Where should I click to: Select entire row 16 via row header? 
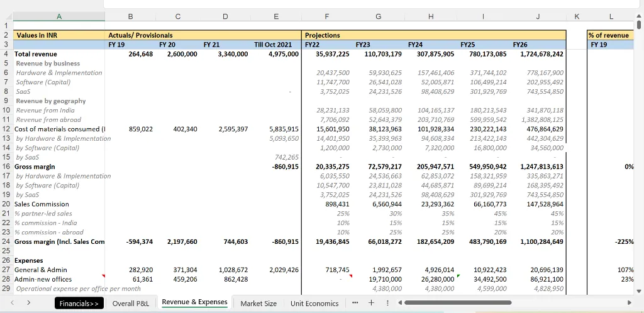(x=6, y=167)
